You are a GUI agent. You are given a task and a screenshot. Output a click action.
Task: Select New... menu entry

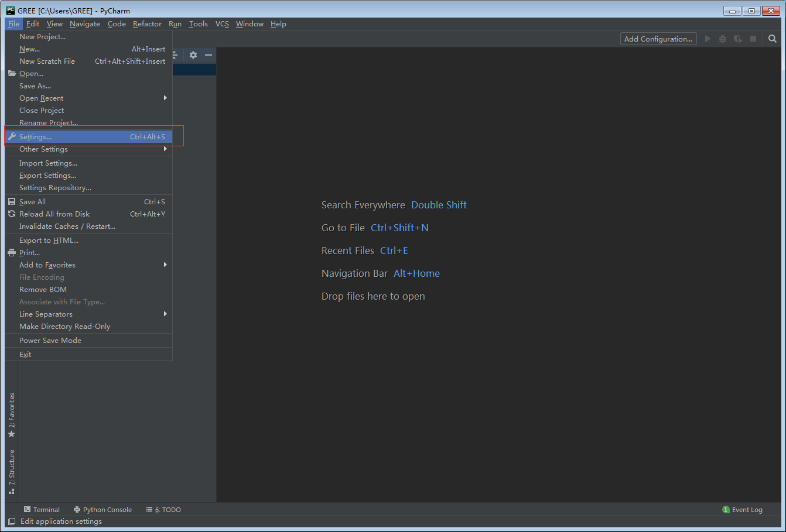click(88, 49)
